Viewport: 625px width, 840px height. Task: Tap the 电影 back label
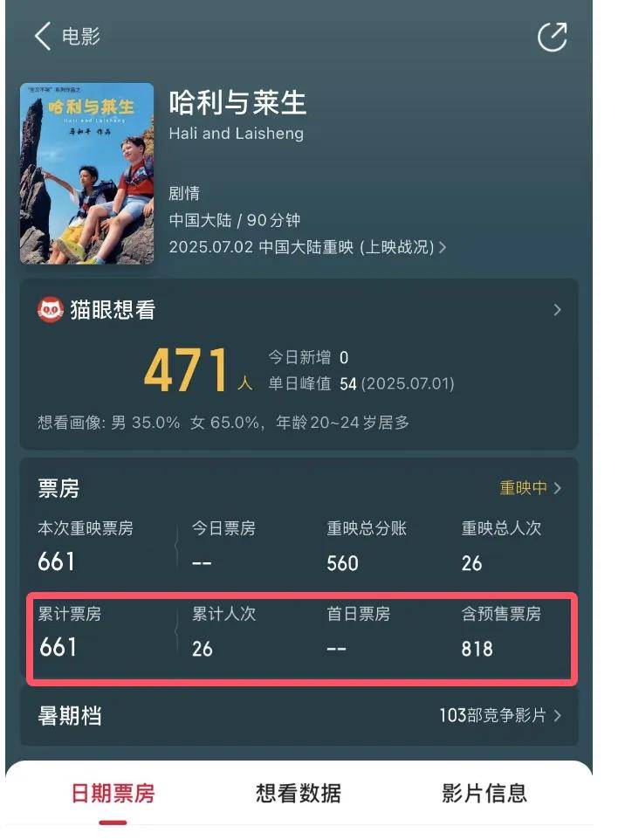pyautogui.click(x=81, y=37)
